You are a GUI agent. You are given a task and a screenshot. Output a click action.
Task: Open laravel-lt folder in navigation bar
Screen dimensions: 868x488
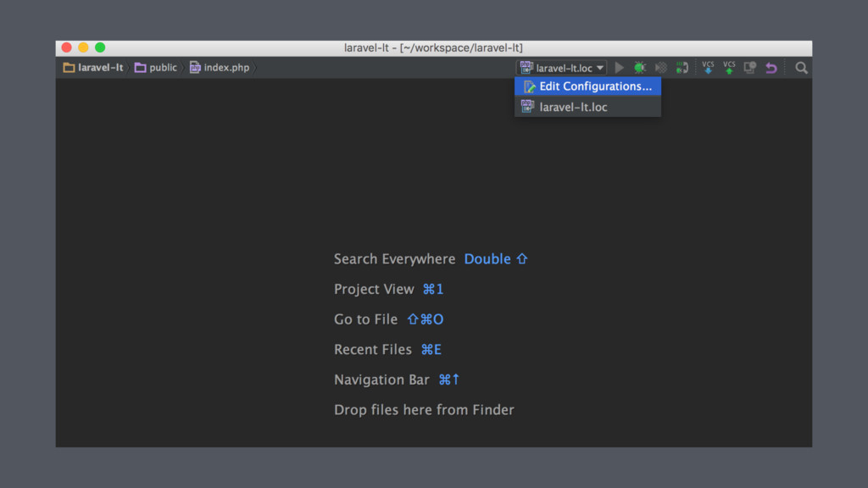[93, 68]
